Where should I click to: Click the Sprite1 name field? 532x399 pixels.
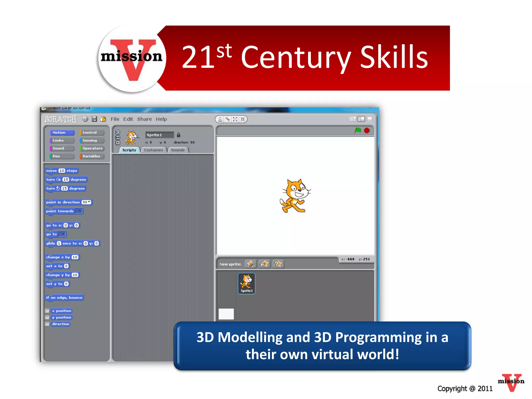coord(159,135)
